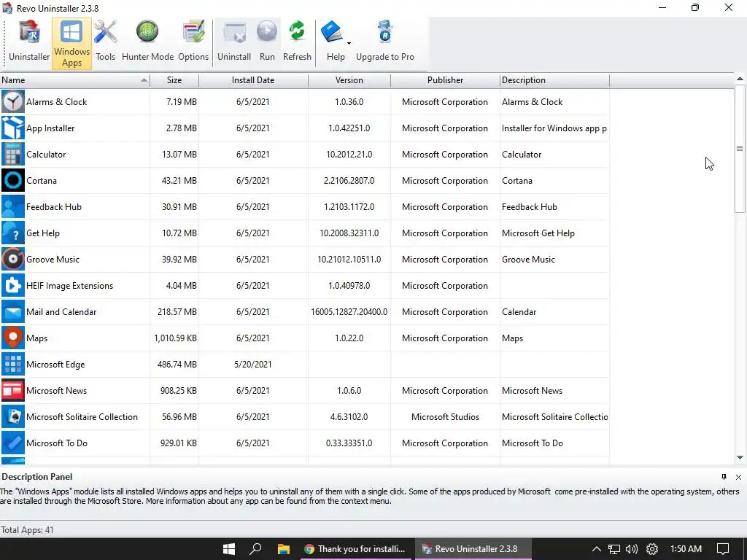Activate Hunter Mode
Image resolution: width=747 pixels, height=560 pixels.
147,43
